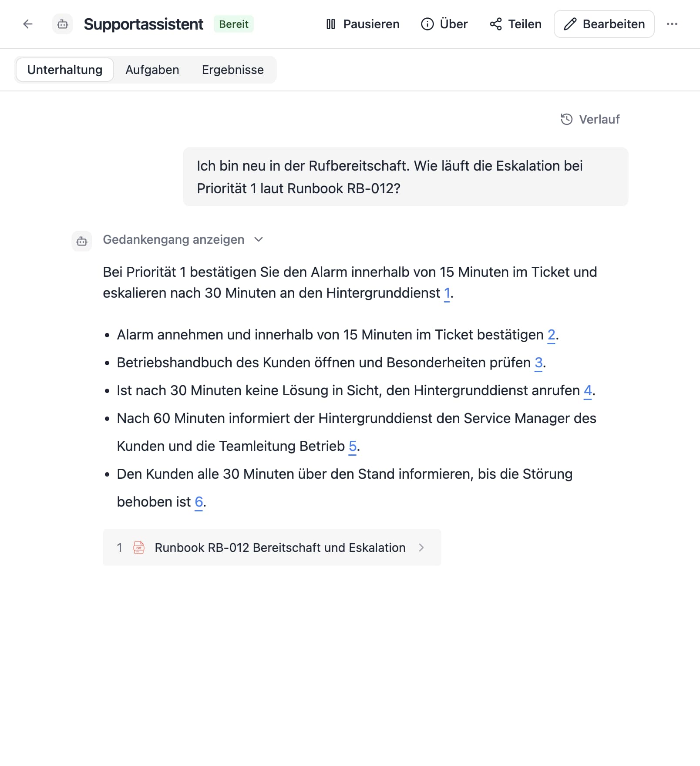
Task: Click the Bereit status badge
Action: point(234,24)
